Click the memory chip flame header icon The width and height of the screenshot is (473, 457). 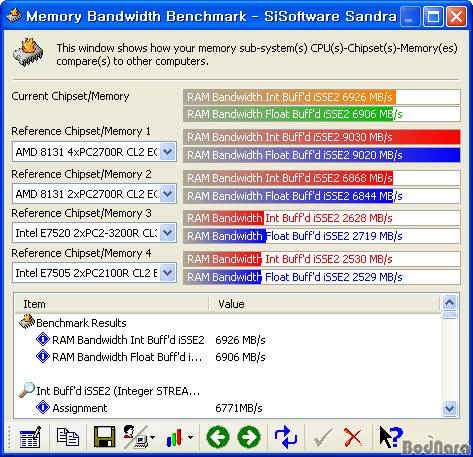click(28, 52)
